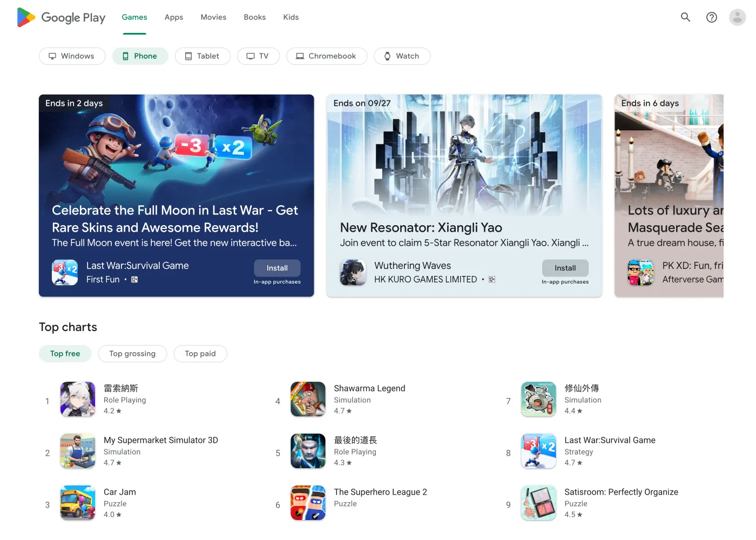Open Satisroom: Perfectly Organize title
The image size is (756, 540).
(621, 492)
